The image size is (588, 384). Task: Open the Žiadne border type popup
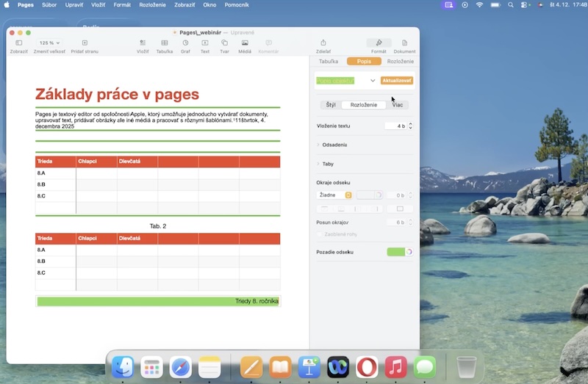tap(334, 195)
